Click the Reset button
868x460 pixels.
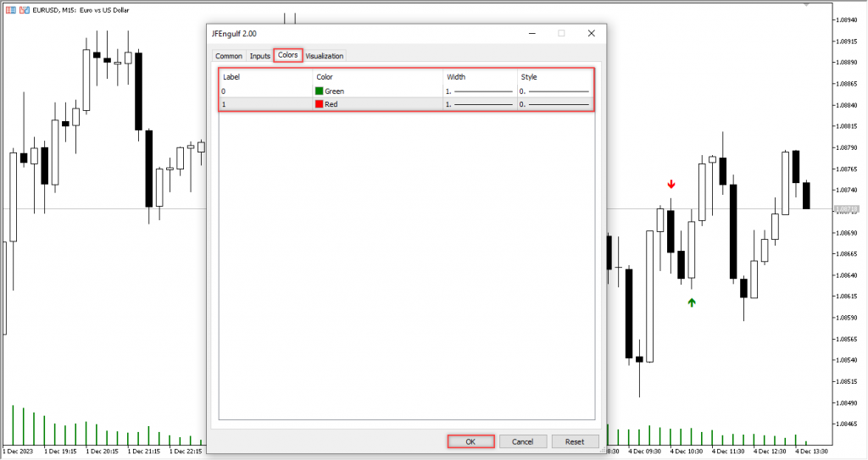(x=575, y=441)
